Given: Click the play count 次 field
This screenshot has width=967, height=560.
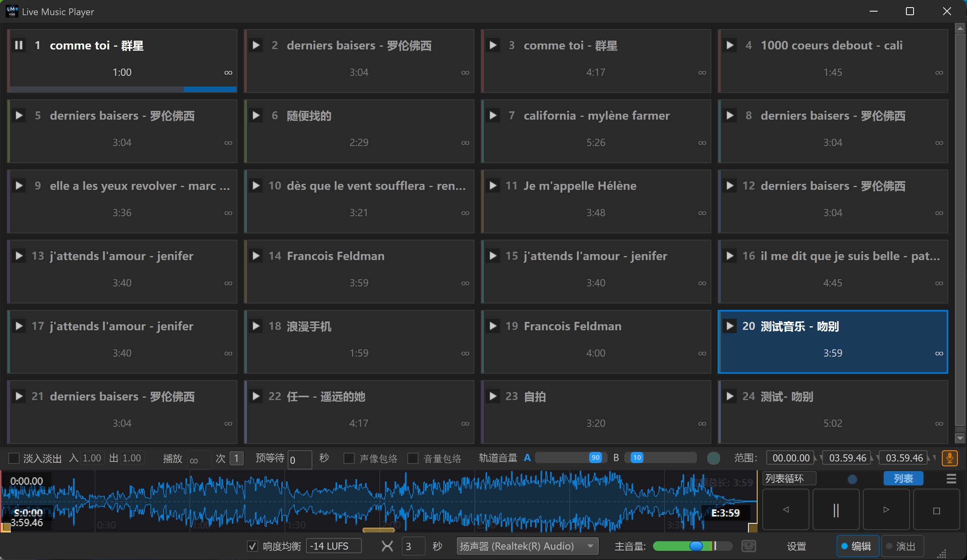Looking at the screenshot, I should 237,458.
